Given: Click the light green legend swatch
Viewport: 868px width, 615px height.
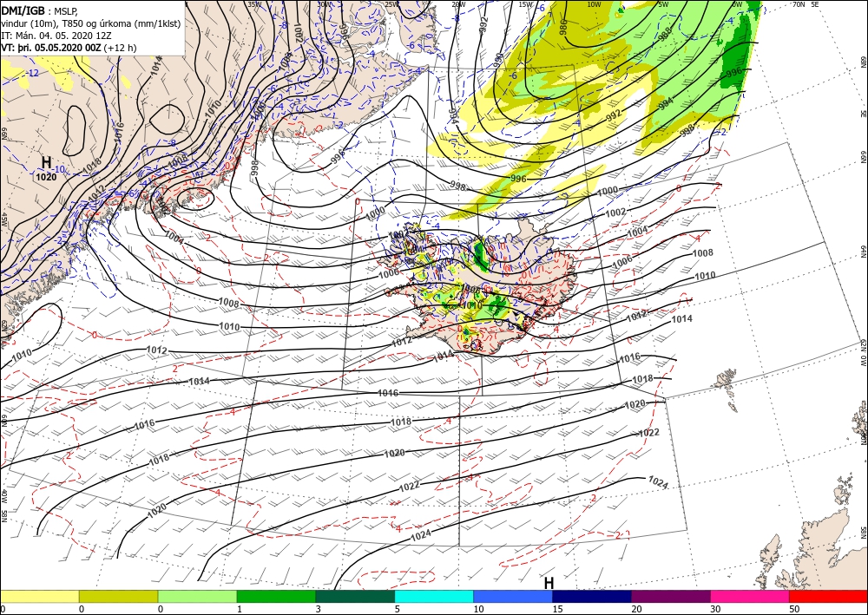Looking at the screenshot, I should (197, 596).
